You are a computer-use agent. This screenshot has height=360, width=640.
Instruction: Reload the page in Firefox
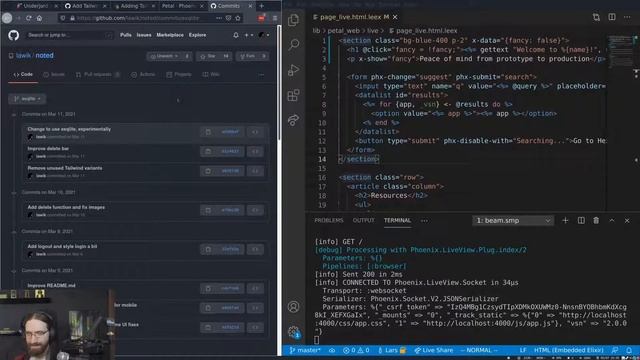click(x=29, y=18)
